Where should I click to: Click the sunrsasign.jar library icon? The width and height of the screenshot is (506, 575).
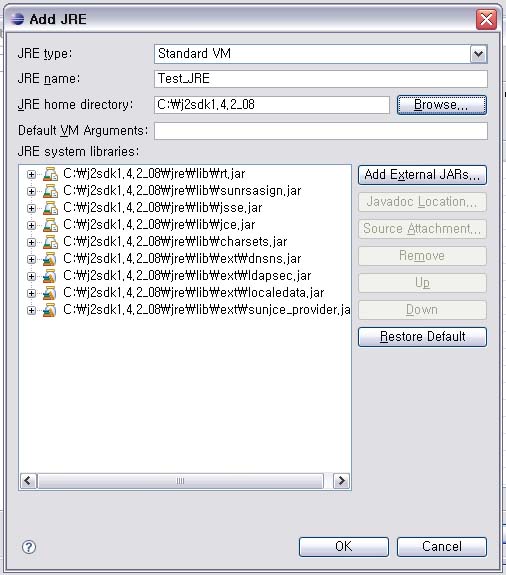pos(50,191)
